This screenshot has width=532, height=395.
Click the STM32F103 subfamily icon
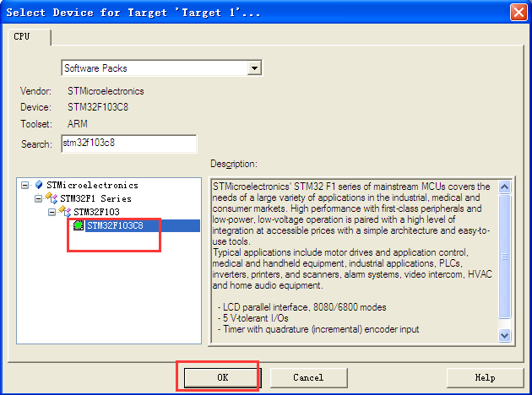pyautogui.click(x=65, y=211)
